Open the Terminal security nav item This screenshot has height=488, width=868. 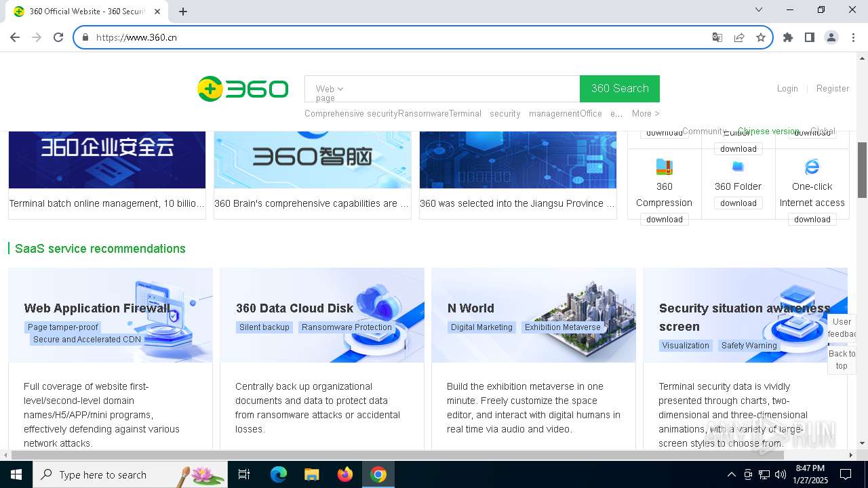pyautogui.click(x=485, y=114)
